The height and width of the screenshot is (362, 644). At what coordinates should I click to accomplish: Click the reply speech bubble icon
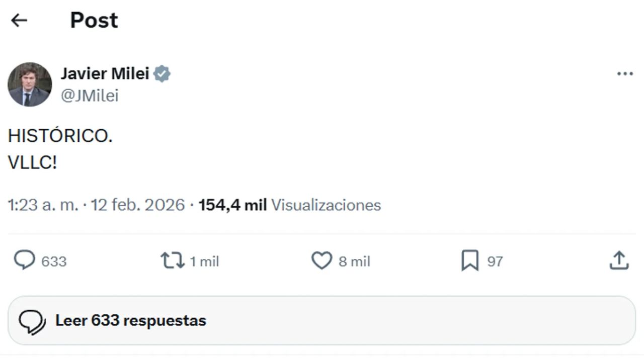point(24,261)
